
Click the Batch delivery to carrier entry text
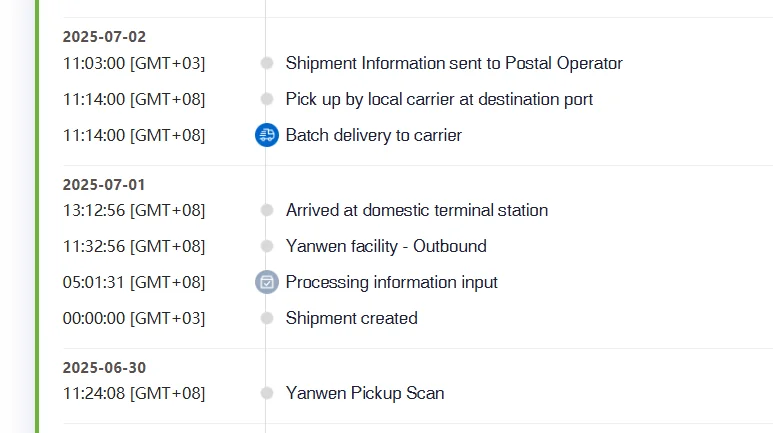pos(373,135)
